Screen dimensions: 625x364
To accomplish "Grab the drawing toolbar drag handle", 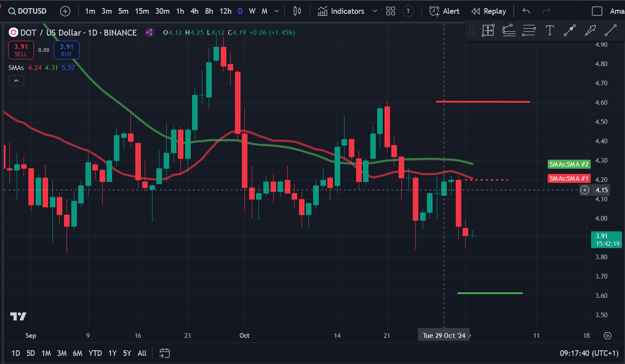I will coord(472,30).
